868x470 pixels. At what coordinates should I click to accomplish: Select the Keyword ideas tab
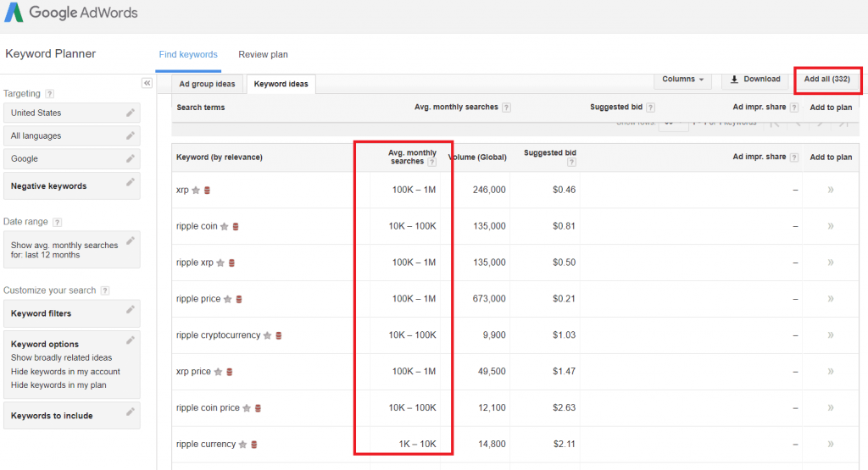[281, 84]
